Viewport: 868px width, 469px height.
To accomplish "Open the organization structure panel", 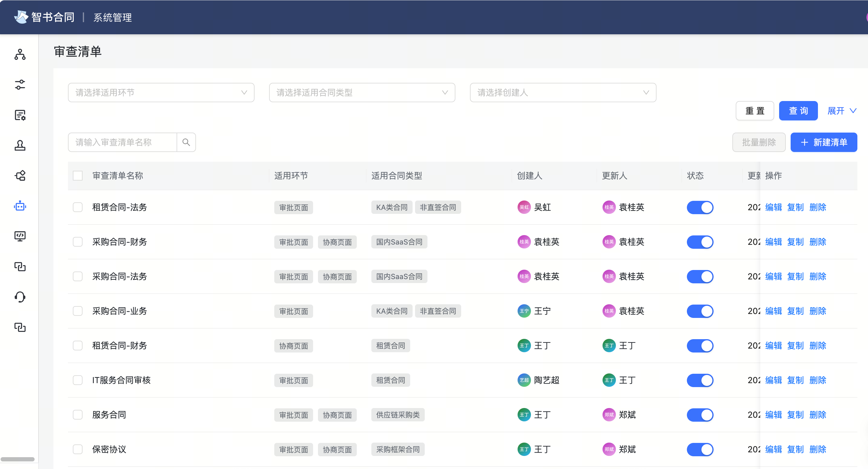I will (20, 55).
